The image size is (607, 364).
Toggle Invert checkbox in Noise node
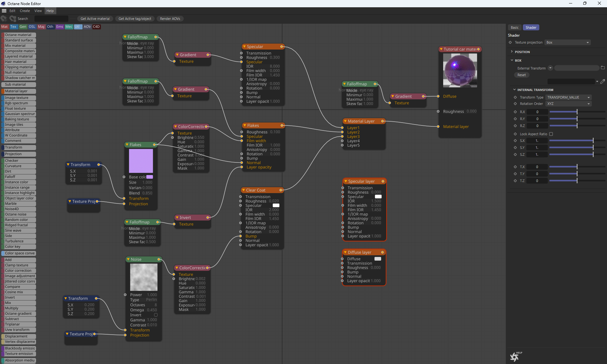pos(156,315)
